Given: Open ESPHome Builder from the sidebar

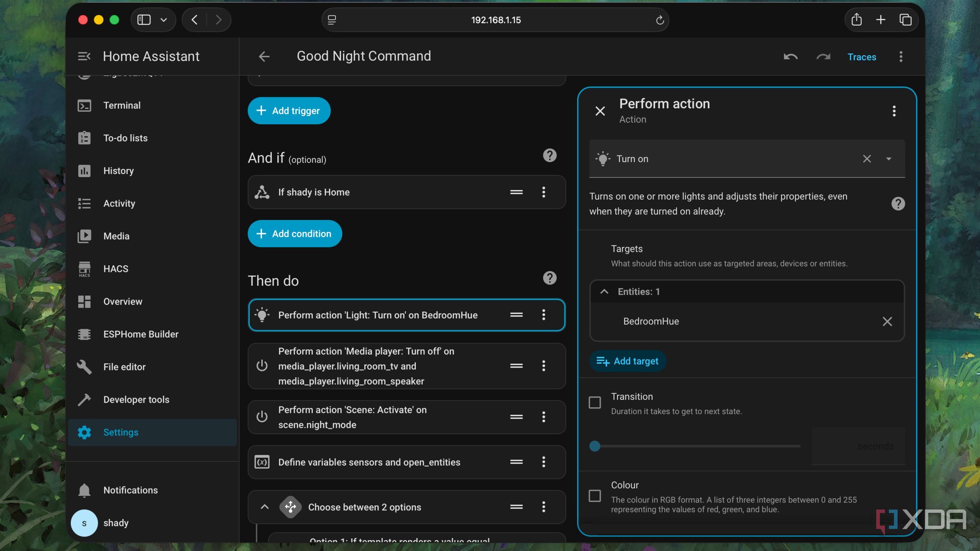Looking at the screenshot, I should pos(152,334).
